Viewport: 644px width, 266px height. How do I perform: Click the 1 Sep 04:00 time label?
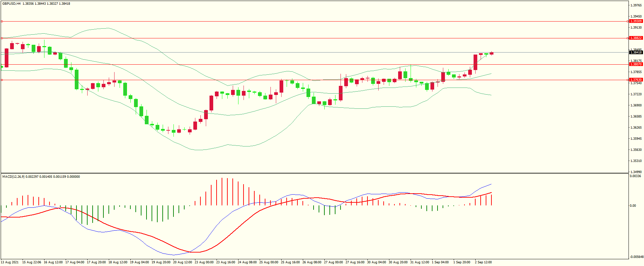click(440, 262)
